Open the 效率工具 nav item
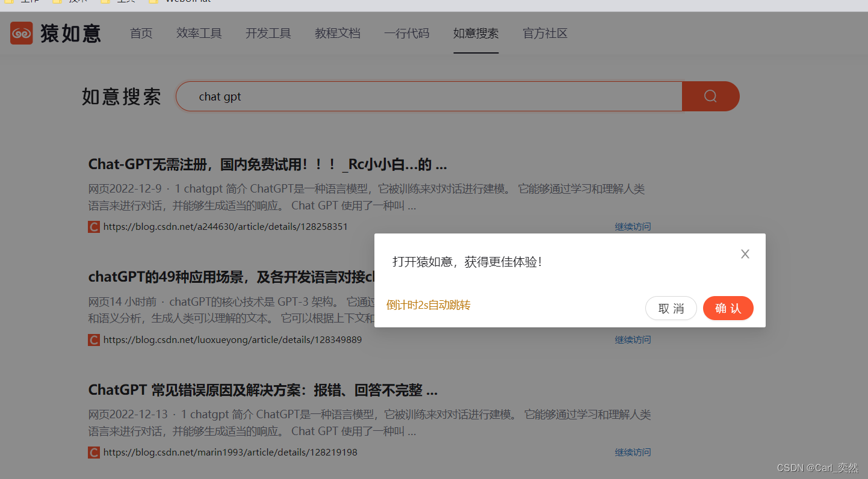This screenshot has width=868, height=479. coord(199,33)
